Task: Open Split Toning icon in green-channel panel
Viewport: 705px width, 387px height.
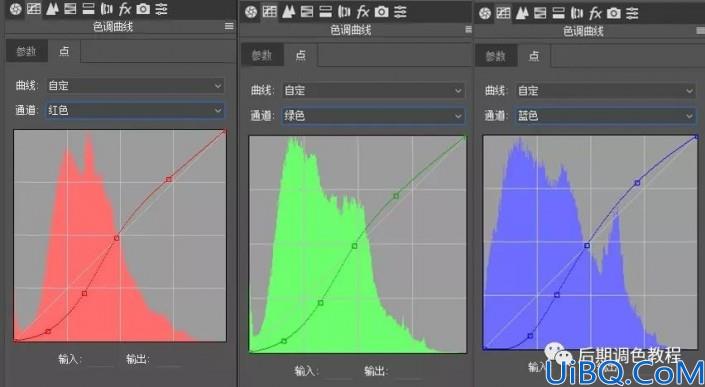Action: pyautogui.click(x=326, y=12)
